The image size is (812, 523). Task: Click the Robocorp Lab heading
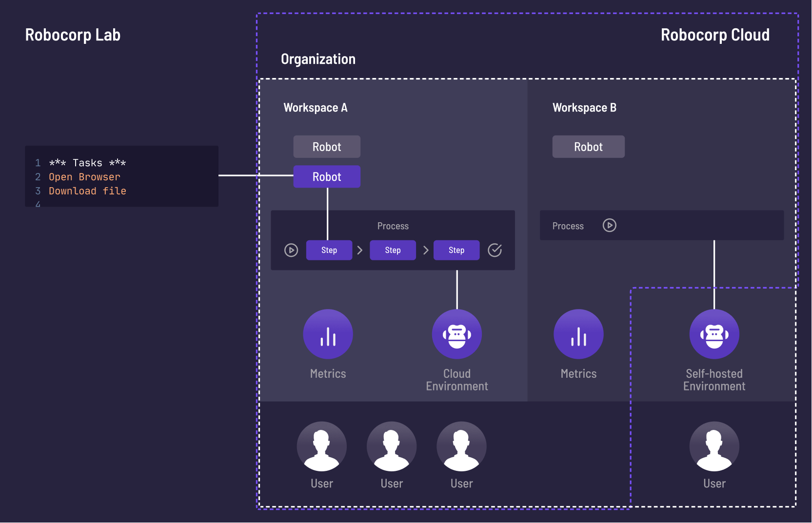click(73, 35)
